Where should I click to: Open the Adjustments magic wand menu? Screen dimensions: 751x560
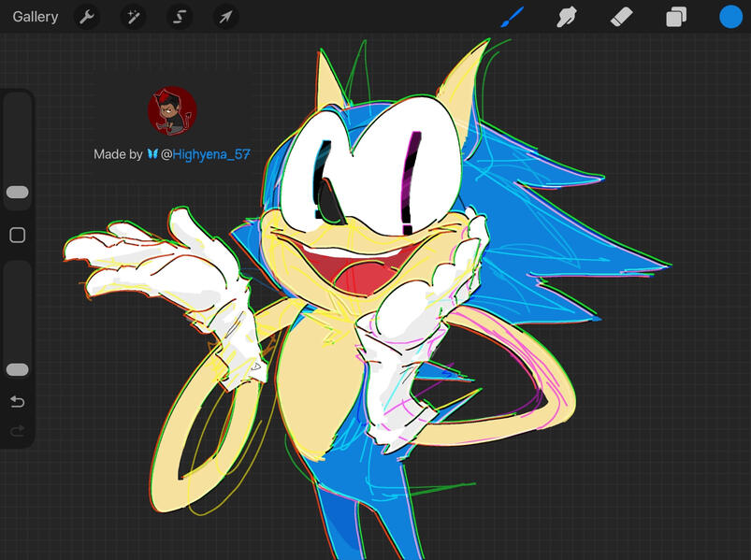(133, 17)
